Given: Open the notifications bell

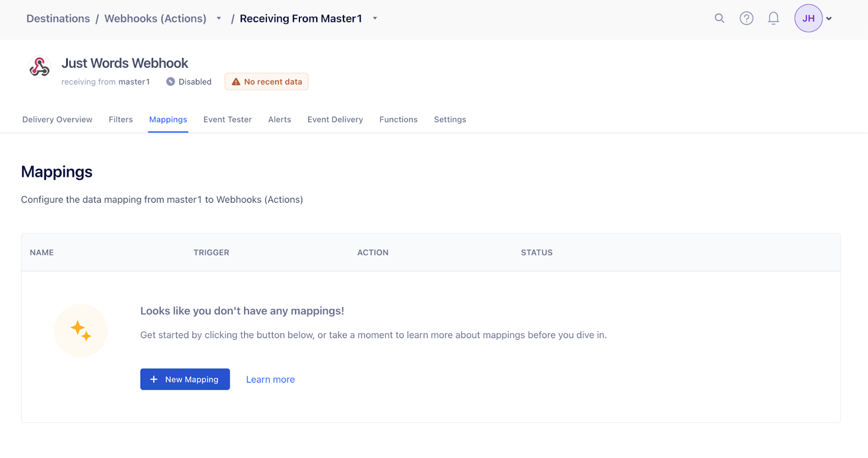Looking at the screenshot, I should (774, 18).
